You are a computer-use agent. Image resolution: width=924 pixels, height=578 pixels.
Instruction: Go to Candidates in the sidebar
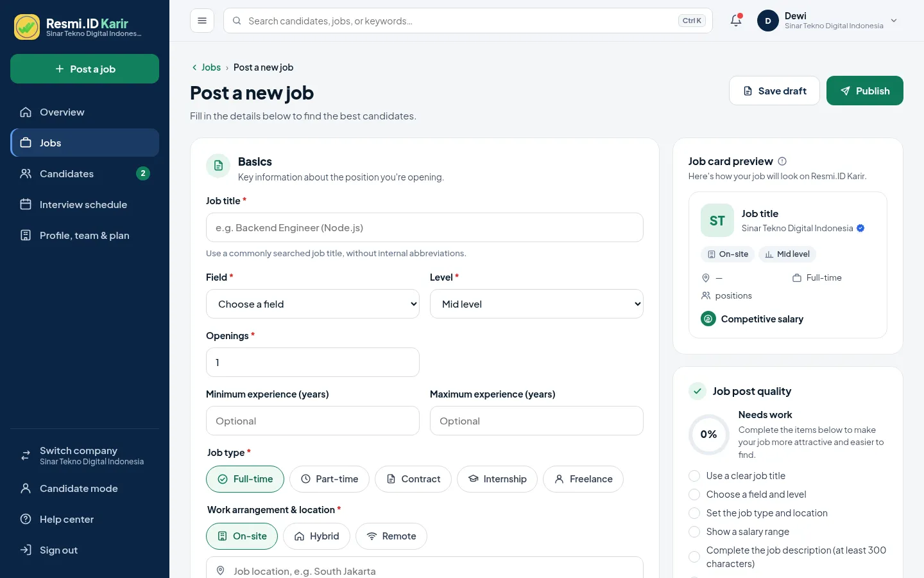(x=85, y=173)
